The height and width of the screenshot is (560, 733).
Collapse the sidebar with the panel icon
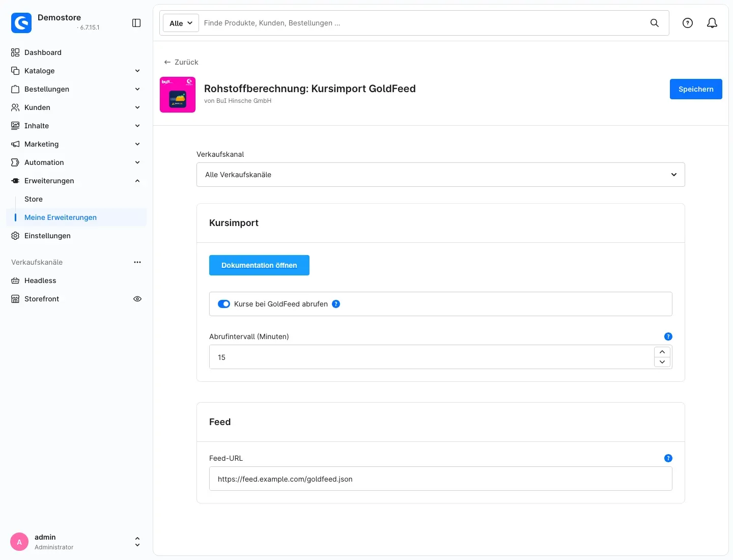click(136, 23)
